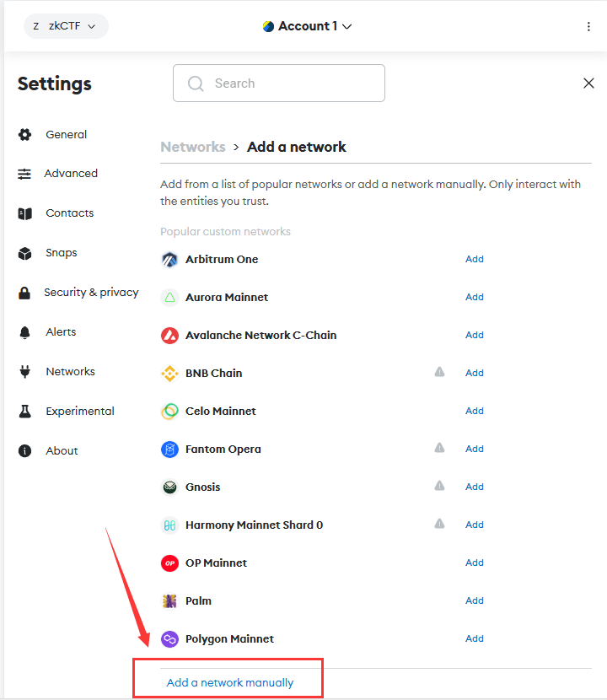Click the Networks plug icon
Viewport: 607px width, 700px height.
(x=25, y=371)
